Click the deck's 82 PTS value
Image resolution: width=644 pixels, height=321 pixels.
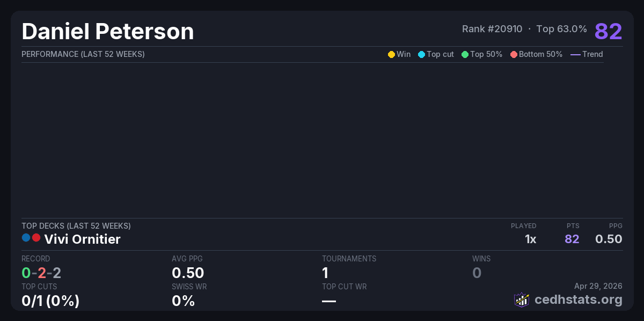click(572, 239)
